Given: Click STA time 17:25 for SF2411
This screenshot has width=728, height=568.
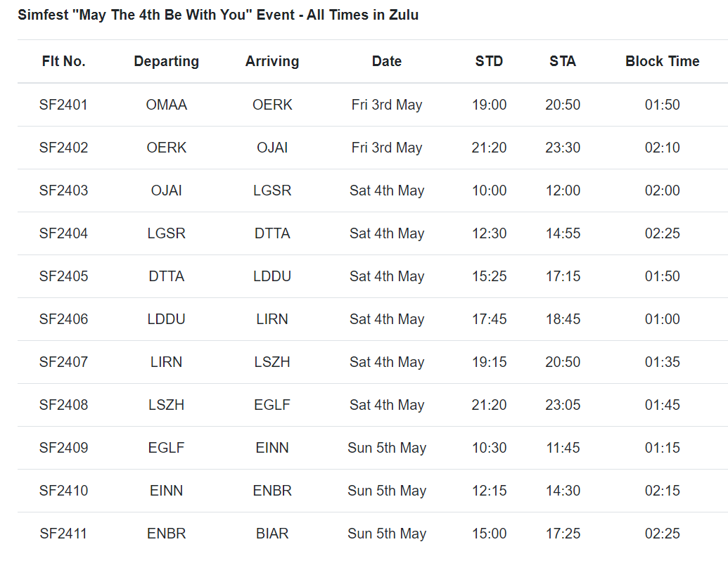Looking at the screenshot, I should pos(563,534).
